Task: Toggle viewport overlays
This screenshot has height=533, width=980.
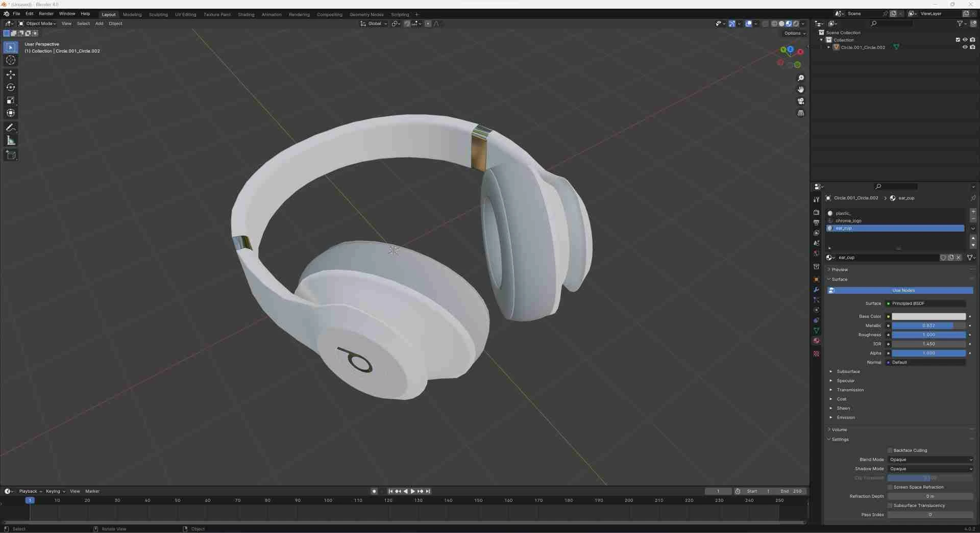Action: pyautogui.click(x=749, y=23)
